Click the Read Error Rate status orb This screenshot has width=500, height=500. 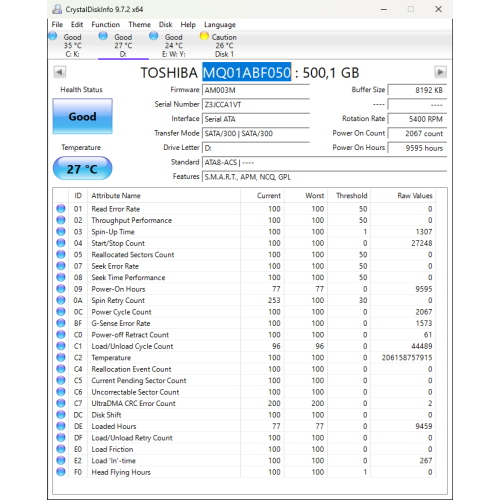61,209
